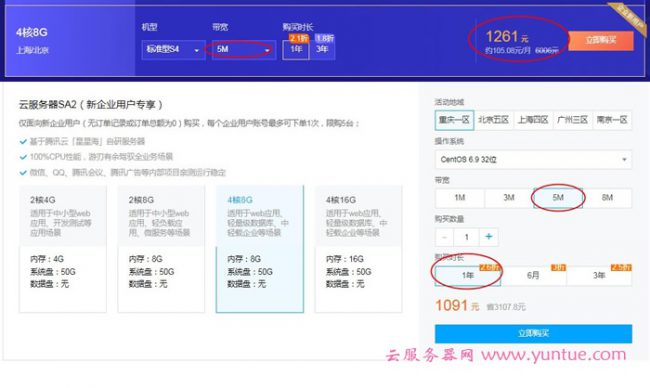This screenshot has height=388, width=650.
Task: Select the 2核8G server configuration card
Action: (x=161, y=249)
